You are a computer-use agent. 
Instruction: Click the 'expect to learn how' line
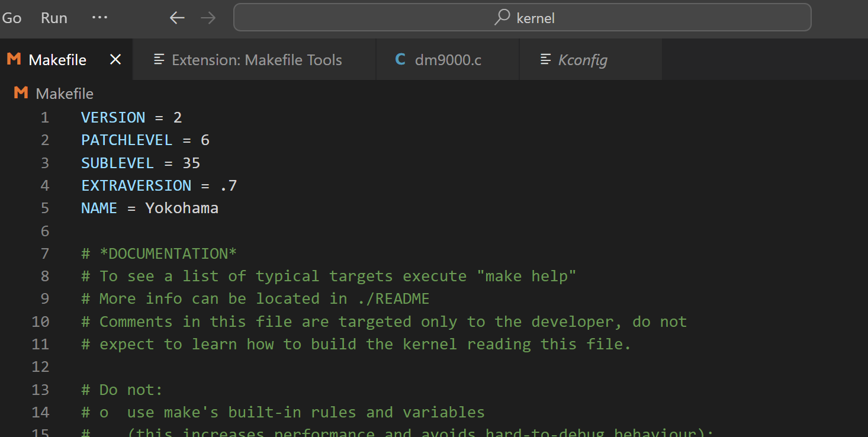point(356,344)
